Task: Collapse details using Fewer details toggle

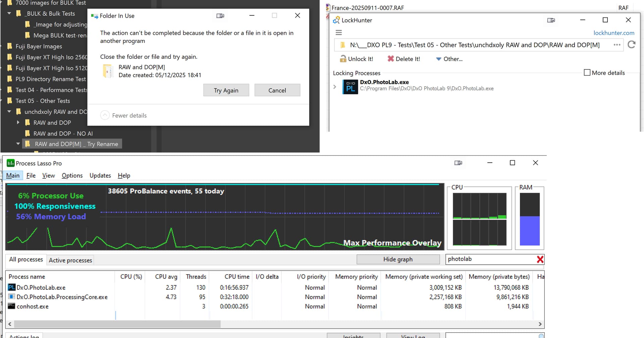Action: (105, 115)
